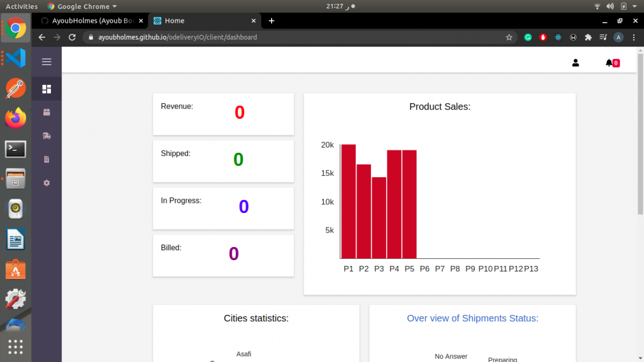Open the settings gear in app sidebar
The width and height of the screenshot is (644, 362).
(47, 183)
